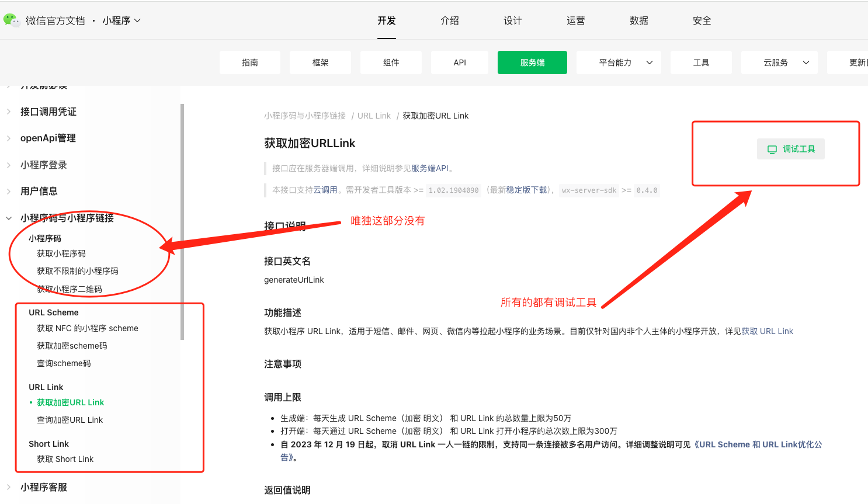Follow the 获取 URL Link link
The height and width of the screenshot is (504, 868).
[x=768, y=331]
